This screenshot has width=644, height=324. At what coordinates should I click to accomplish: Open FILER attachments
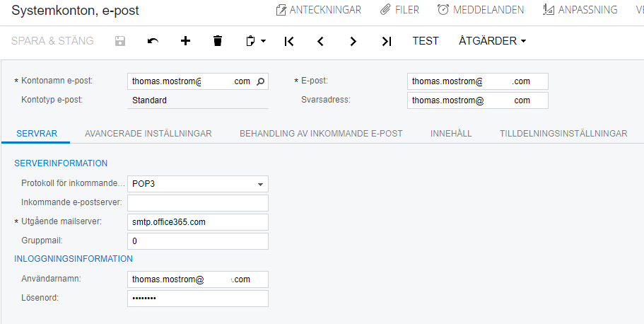point(400,10)
